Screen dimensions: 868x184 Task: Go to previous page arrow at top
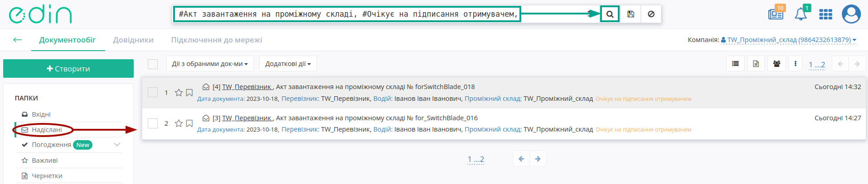(840, 64)
